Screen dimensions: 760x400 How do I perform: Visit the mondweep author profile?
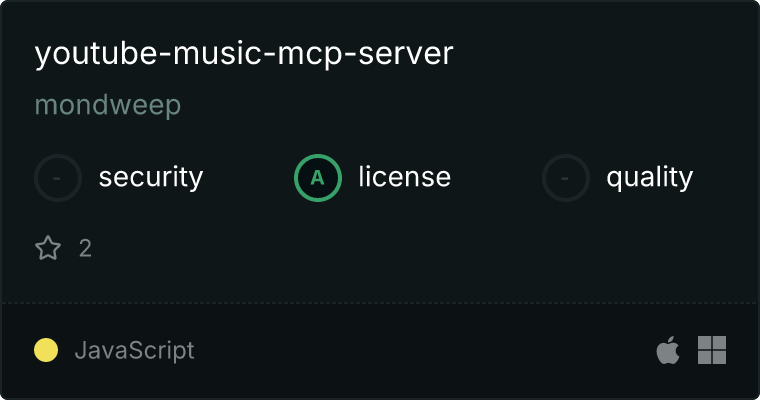pyautogui.click(x=108, y=105)
